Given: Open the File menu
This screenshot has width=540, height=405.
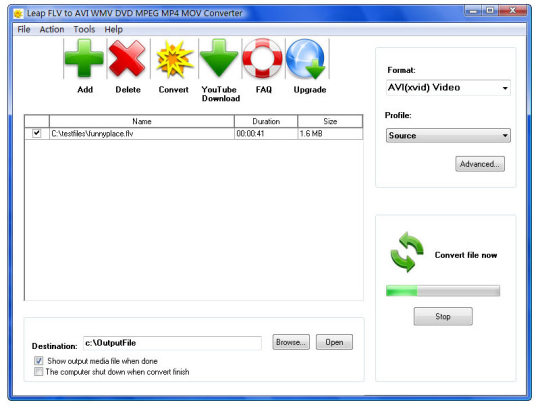Looking at the screenshot, I should click(24, 30).
